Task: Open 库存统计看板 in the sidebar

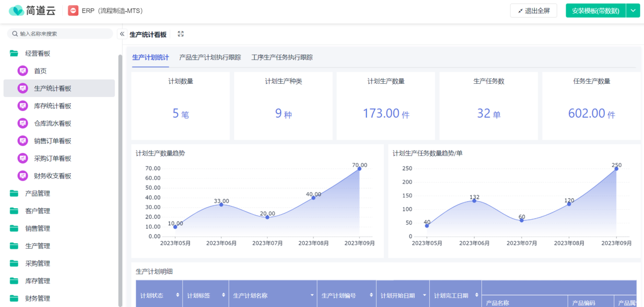Action: click(53, 106)
